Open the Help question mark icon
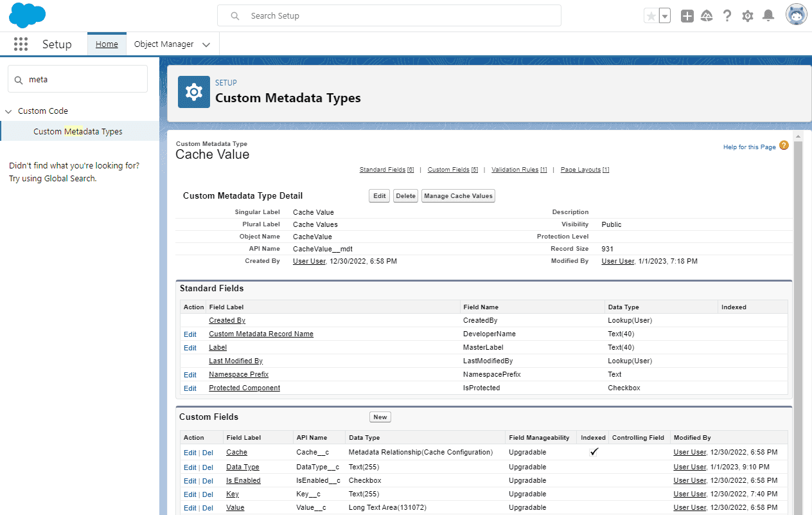812x515 pixels. pos(727,16)
